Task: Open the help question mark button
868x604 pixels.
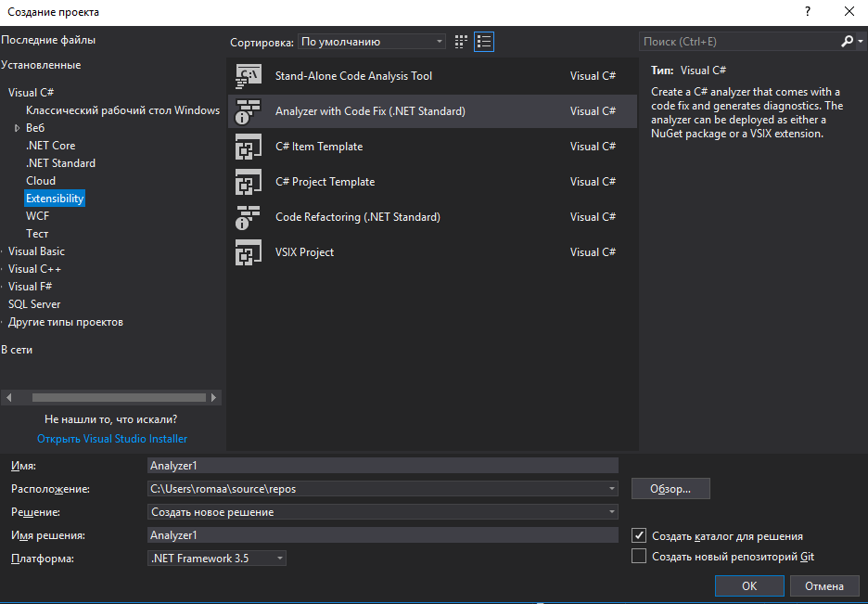Action: point(808,12)
